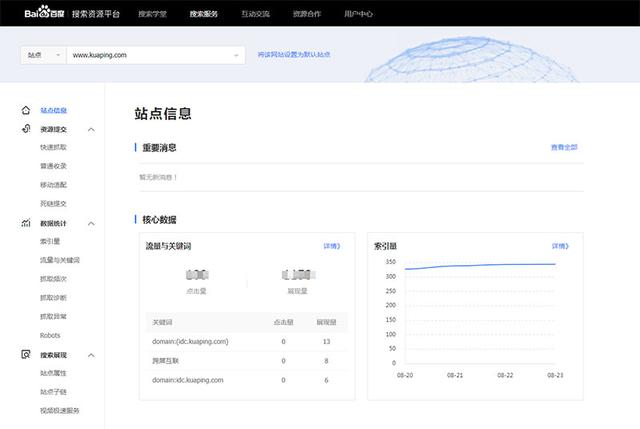Open 详情 link in 流量与关键词 card
This screenshot has height=429, width=640.
tap(332, 246)
